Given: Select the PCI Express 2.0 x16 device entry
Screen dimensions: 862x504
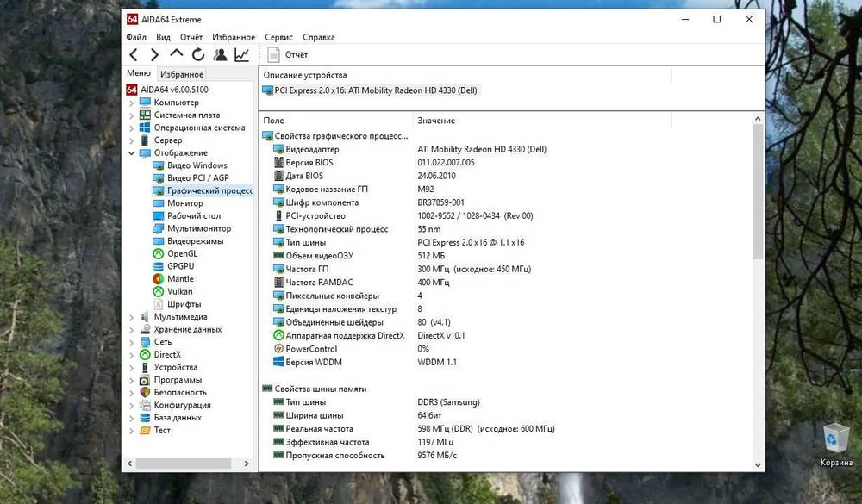Looking at the screenshot, I should tap(370, 90).
